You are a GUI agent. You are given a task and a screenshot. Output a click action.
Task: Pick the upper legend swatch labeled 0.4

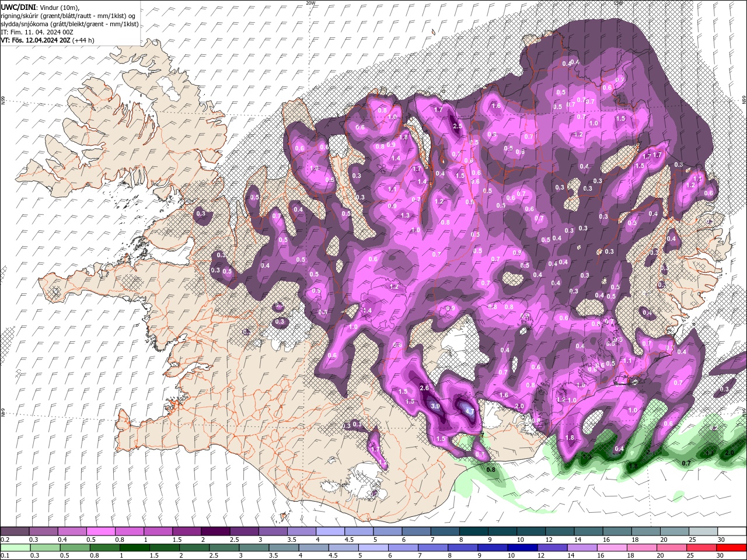(72, 531)
